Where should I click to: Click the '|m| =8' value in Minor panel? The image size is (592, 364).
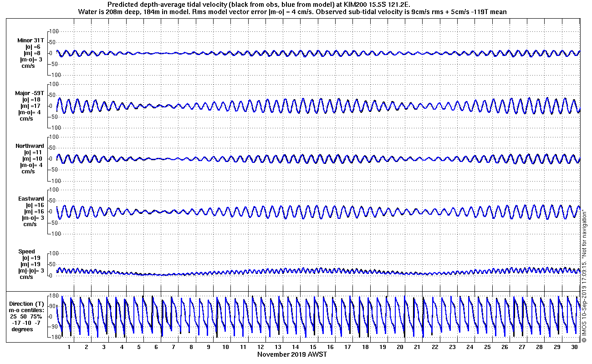[31, 53]
